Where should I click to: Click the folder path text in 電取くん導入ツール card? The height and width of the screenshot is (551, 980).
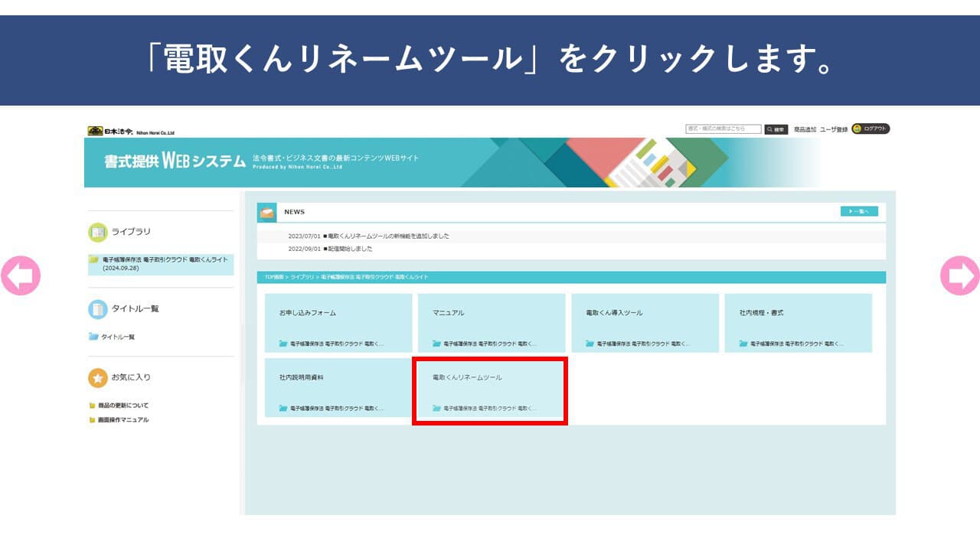643,344
